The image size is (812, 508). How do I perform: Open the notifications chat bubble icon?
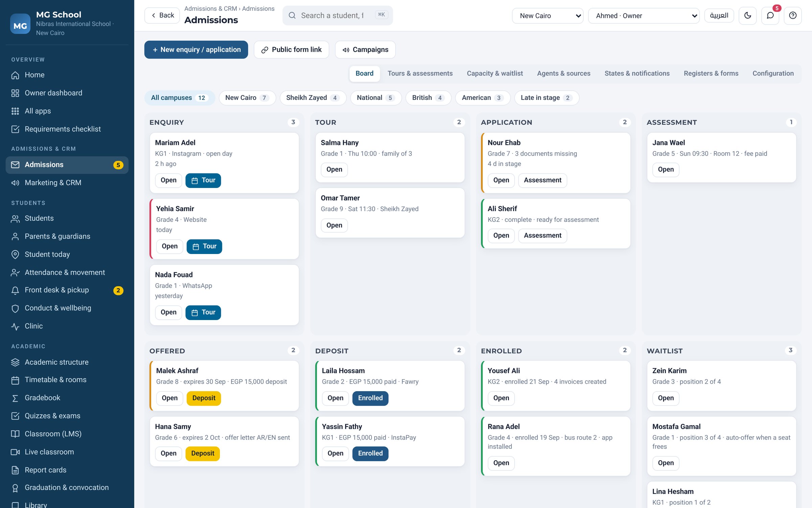coord(770,16)
